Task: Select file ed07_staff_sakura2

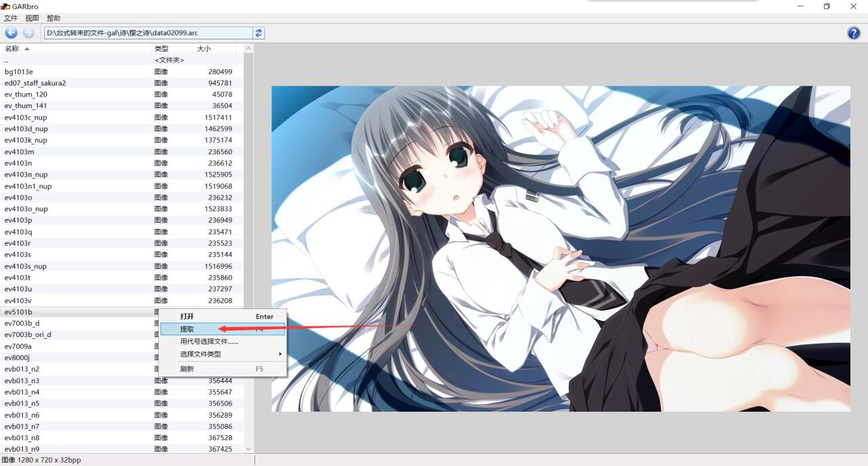Action: coord(121,83)
